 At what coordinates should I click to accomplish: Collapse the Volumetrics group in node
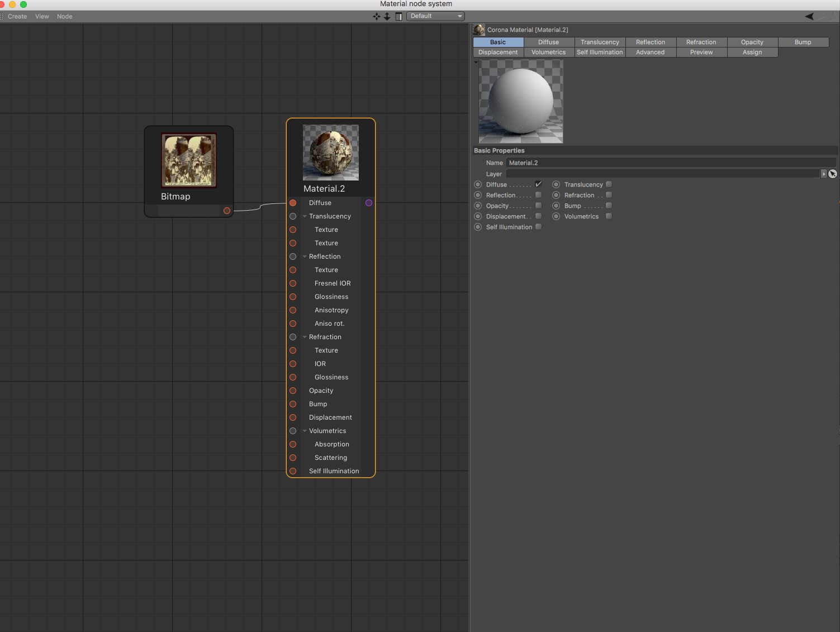305,431
